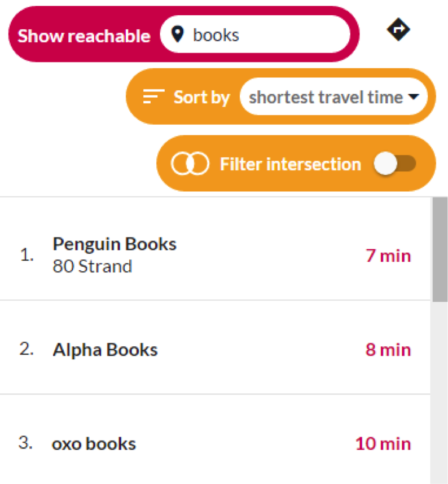
Task: Click the 10 min travel time
Action: 383,443
